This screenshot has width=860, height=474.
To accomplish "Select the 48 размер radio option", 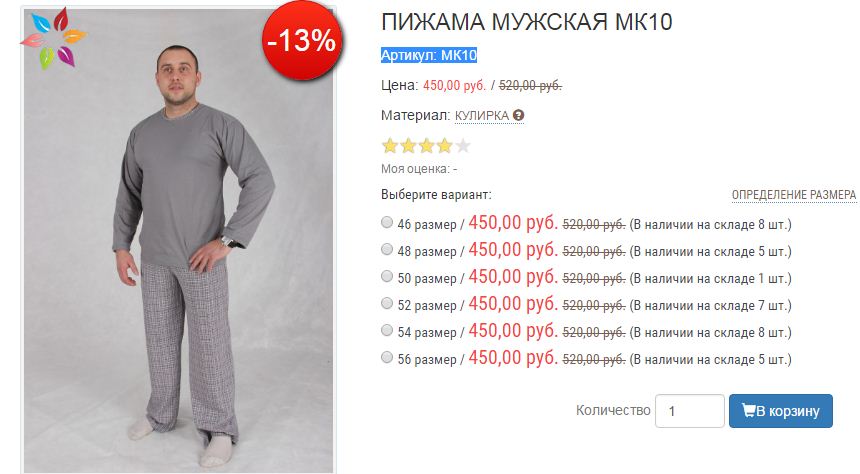I will 387,249.
